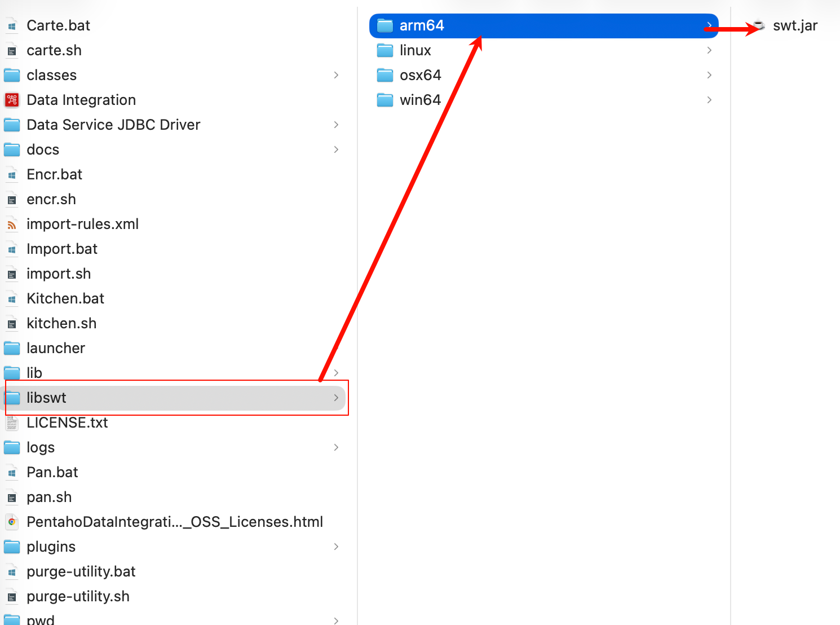Expand the Data Service JDBC Driver chevron
Image resolution: width=840 pixels, height=625 pixels.
tap(336, 125)
